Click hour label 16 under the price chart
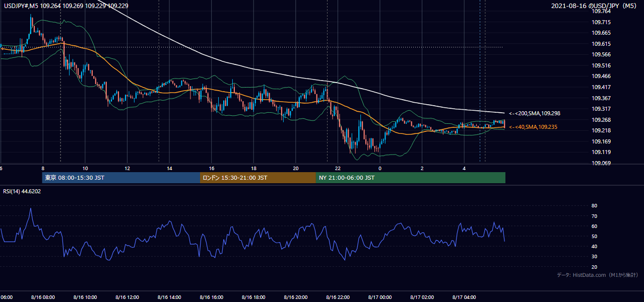This screenshot has width=644, height=302. pos(212,169)
